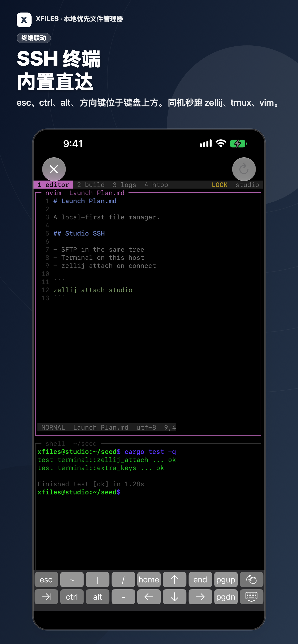The width and height of the screenshot is (298, 644).
Task: Tap the left arrow key
Action: 149,597
